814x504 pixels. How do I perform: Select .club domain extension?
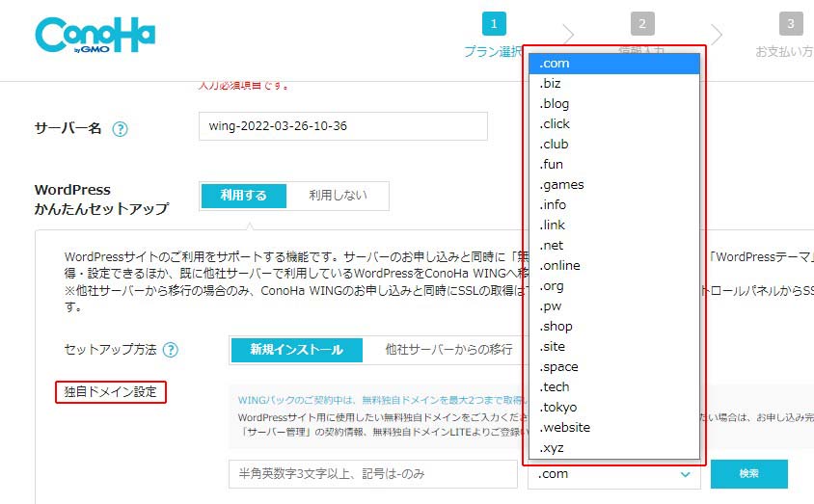click(614, 145)
